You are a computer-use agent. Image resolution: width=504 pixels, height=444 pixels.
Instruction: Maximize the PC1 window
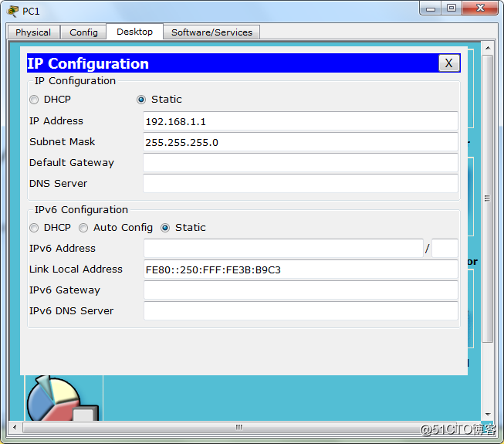pyautogui.click(x=452, y=8)
